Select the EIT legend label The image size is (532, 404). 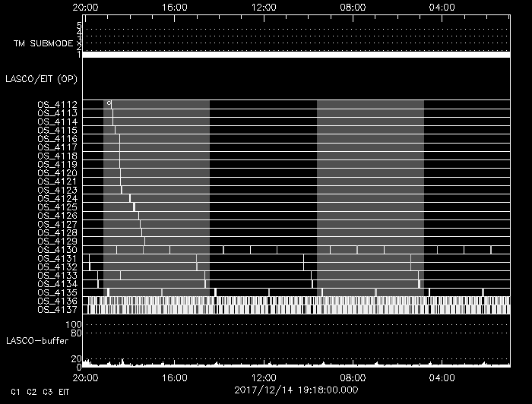pyautogui.click(x=64, y=392)
